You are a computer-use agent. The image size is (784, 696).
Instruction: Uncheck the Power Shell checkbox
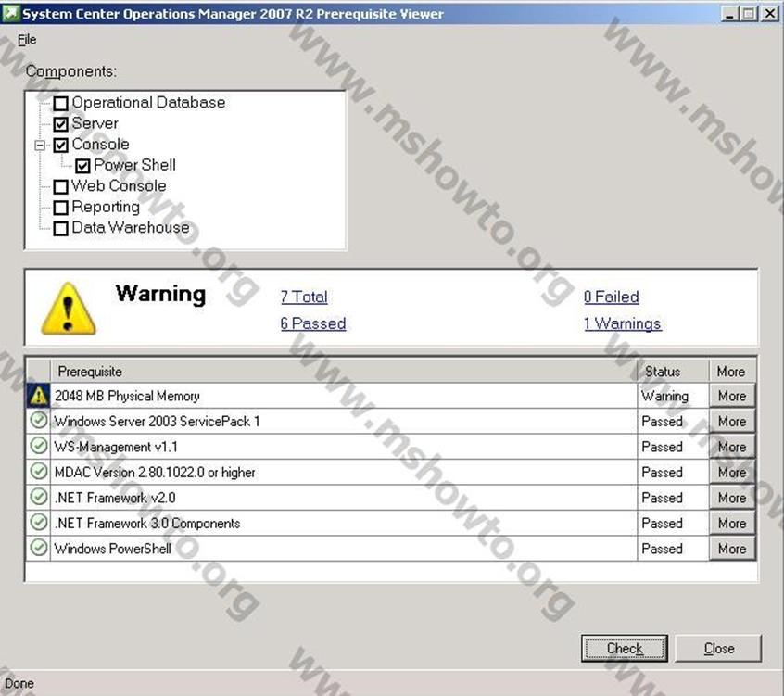coord(82,166)
